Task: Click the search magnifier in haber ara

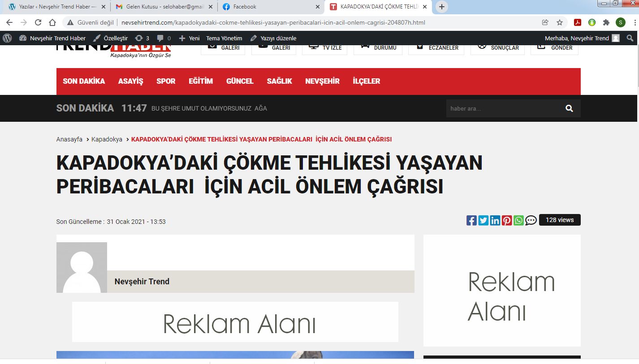Action: (x=569, y=108)
